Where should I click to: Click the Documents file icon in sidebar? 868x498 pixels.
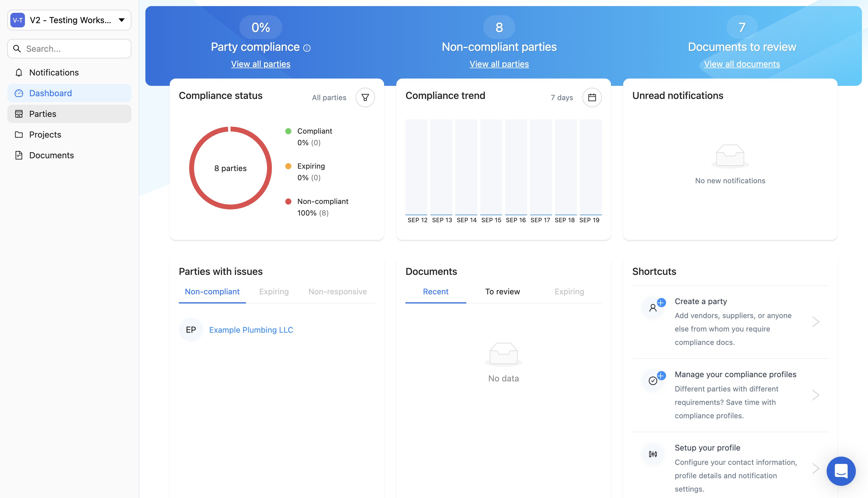pyautogui.click(x=19, y=155)
